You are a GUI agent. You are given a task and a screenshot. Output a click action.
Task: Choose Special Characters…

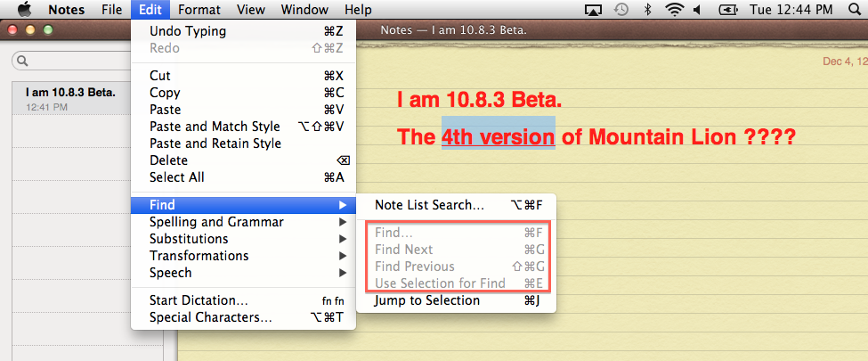[244, 317]
